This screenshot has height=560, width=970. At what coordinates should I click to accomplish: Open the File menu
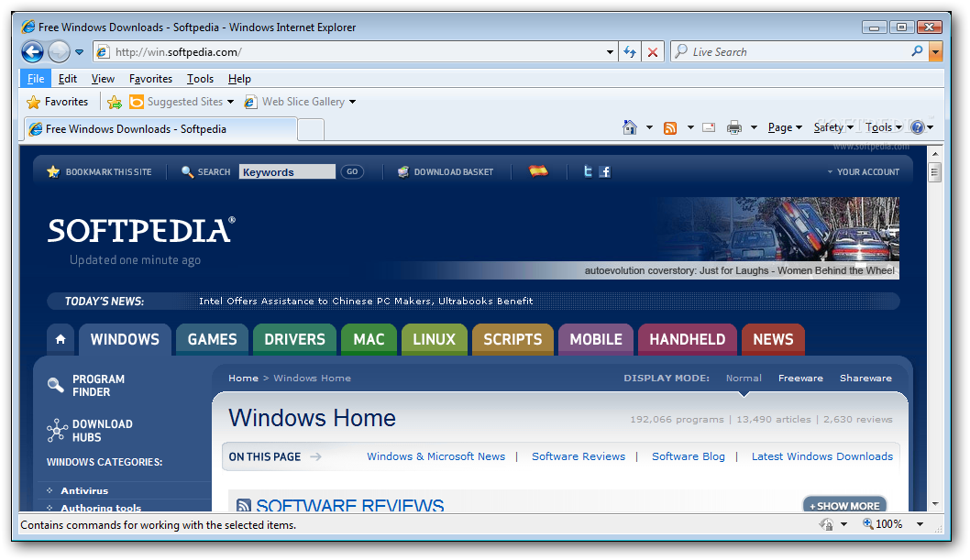[36, 79]
